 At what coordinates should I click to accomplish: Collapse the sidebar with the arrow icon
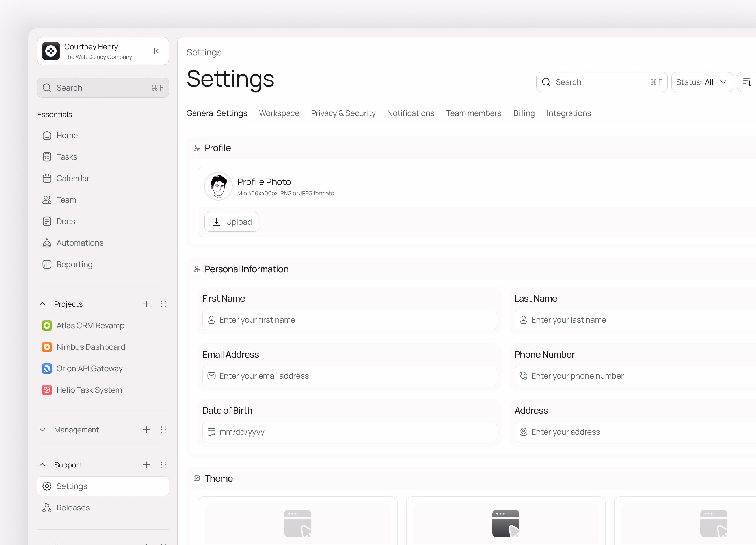click(158, 51)
